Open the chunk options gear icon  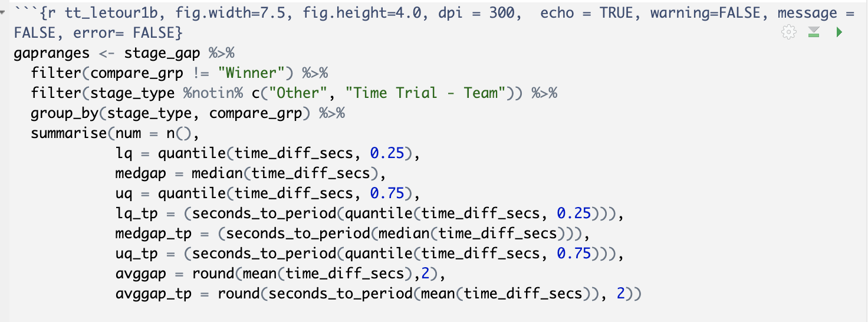click(x=788, y=32)
